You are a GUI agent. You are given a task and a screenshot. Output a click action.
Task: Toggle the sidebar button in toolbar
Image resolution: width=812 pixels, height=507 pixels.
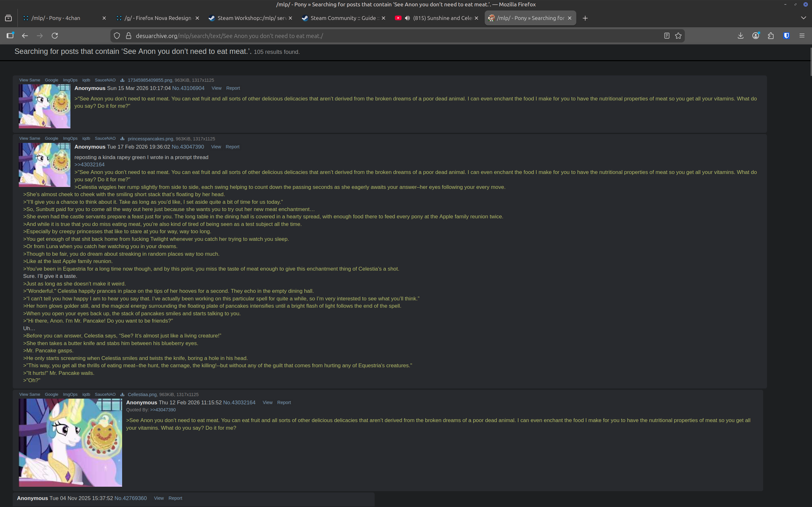point(10,35)
